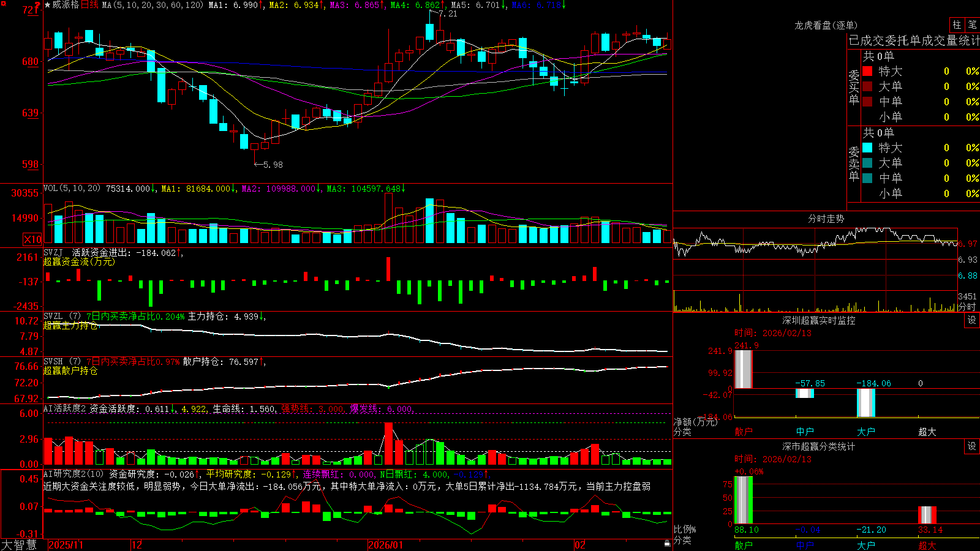Click the X10 volume scale marker

coord(32,239)
